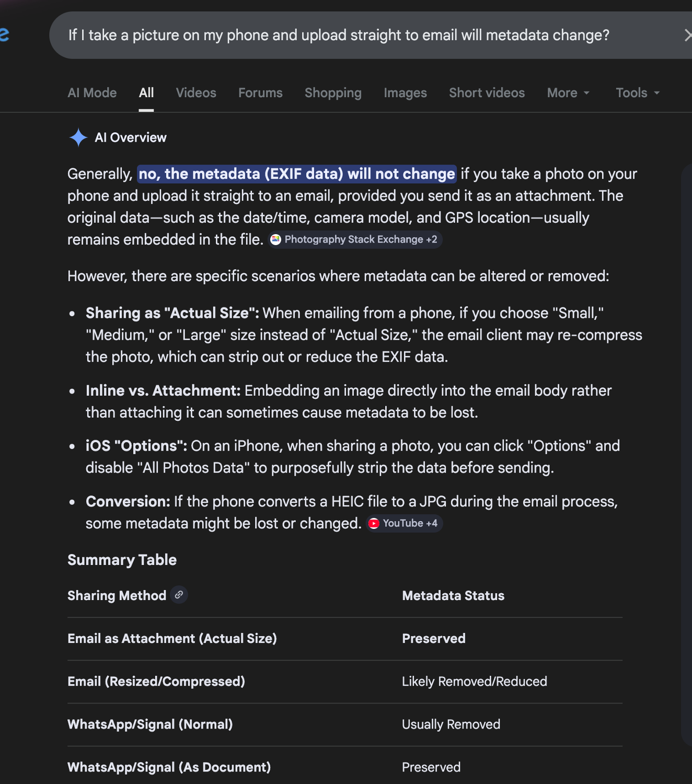Open the Photography Stack Exchange +2 sources link
The height and width of the screenshot is (784, 692).
[x=361, y=239]
